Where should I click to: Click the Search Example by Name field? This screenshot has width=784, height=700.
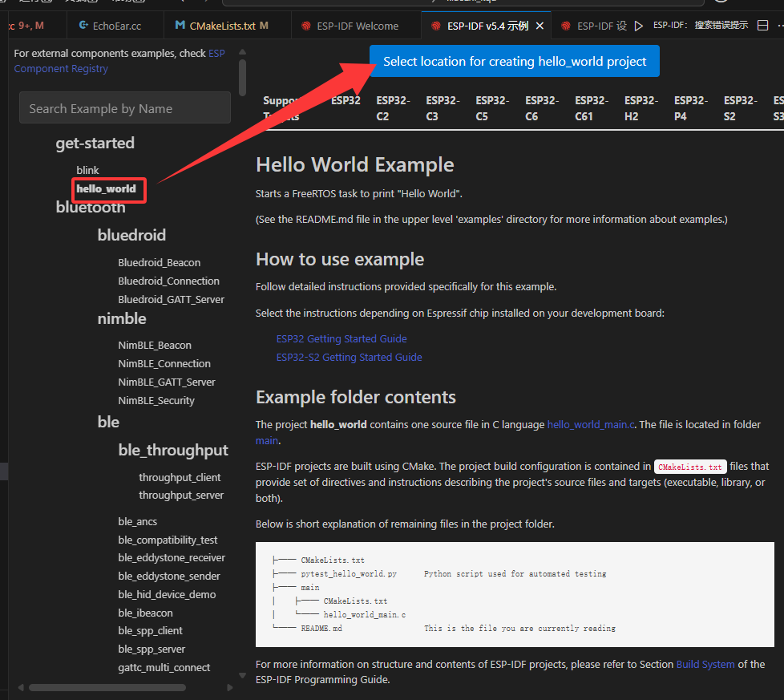point(124,108)
